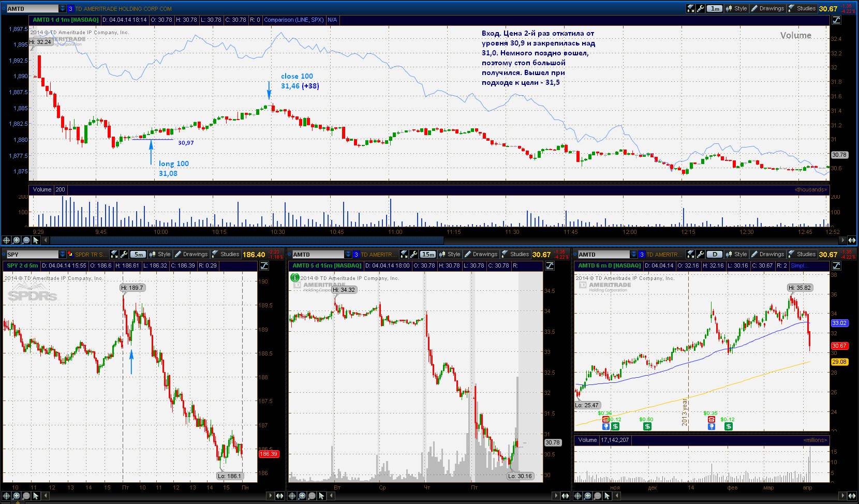This screenshot has width=859, height=504.
Task: Zoom out on top AMTD 1m chart
Action: point(26,240)
